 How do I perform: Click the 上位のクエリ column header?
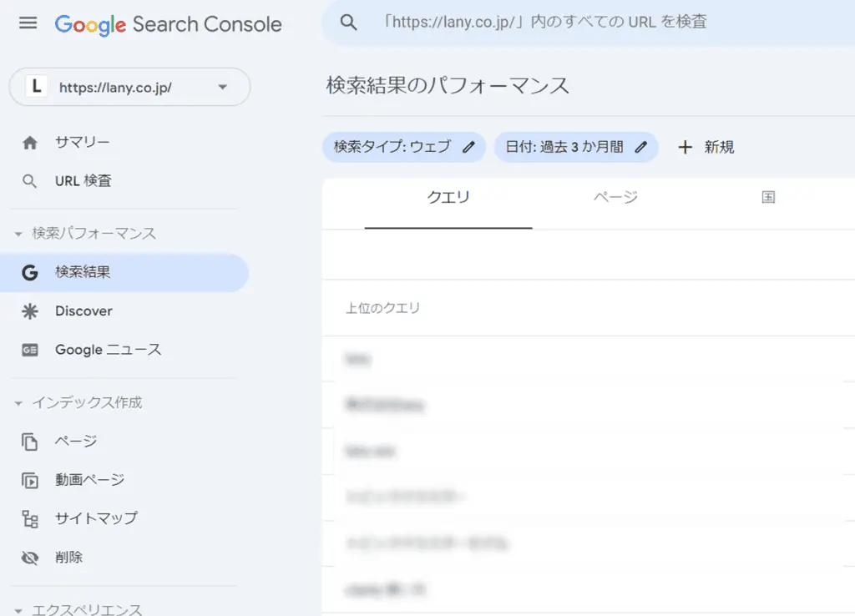tap(382, 309)
